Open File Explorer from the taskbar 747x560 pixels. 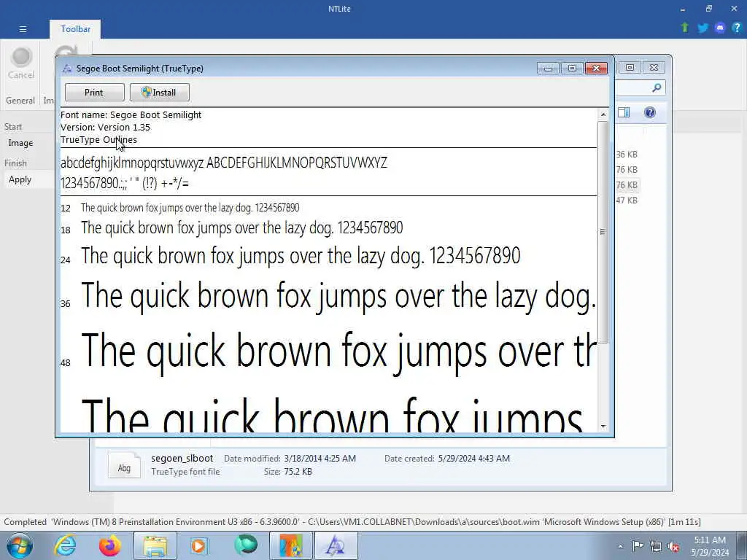click(155, 545)
